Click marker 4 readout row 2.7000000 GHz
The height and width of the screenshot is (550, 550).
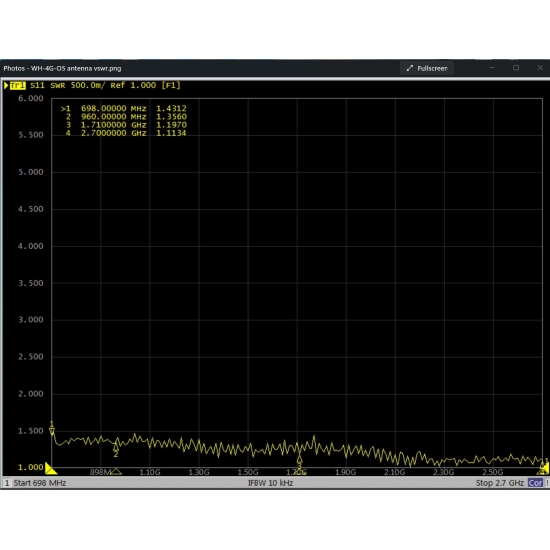coord(126,133)
